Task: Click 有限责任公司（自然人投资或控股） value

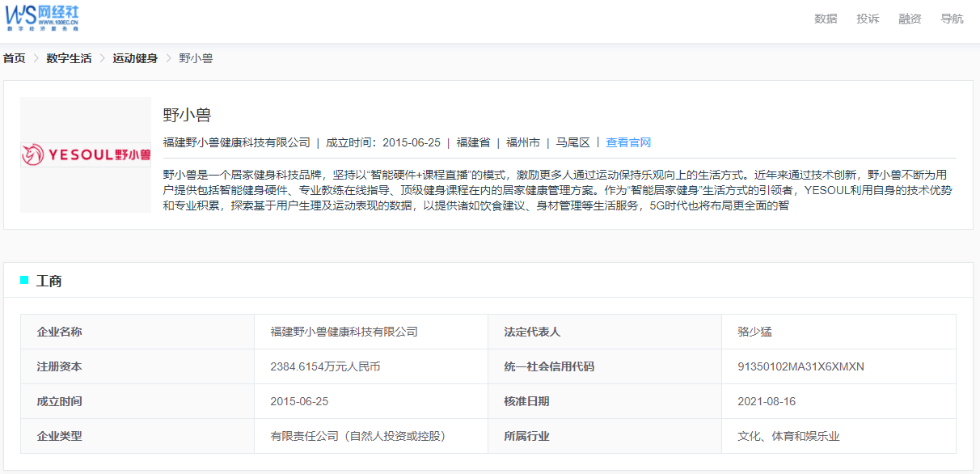Action: 360,436
